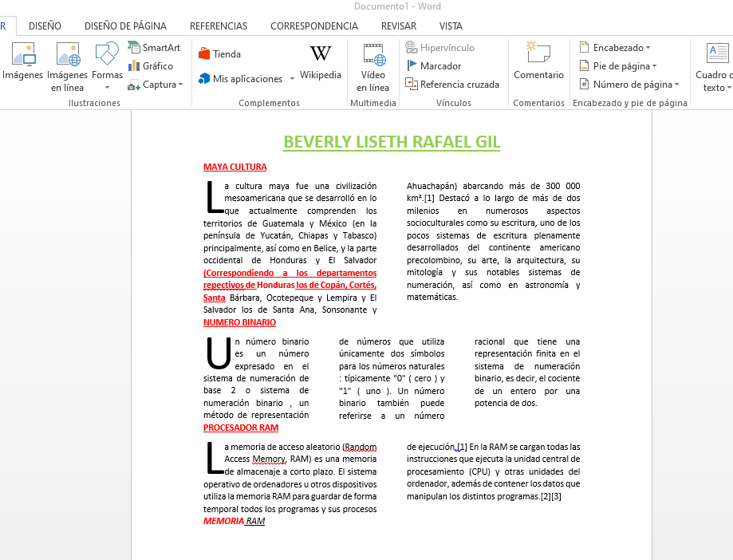Click the text "potencia de dos."
This screenshot has width=733, height=560.
(506, 403)
